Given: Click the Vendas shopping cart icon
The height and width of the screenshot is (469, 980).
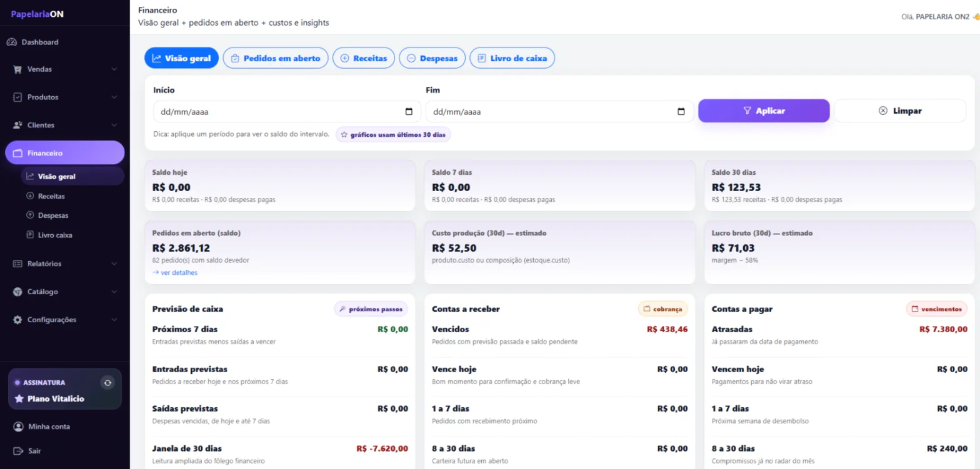Looking at the screenshot, I should [x=17, y=69].
